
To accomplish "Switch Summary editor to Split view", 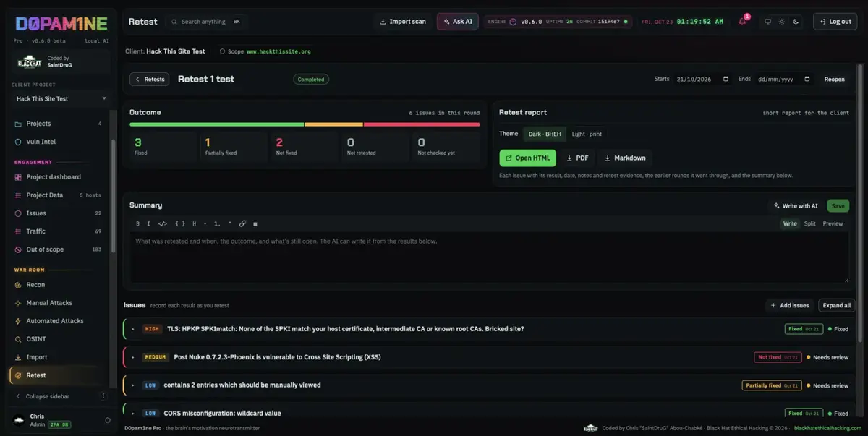I will pyautogui.click(x=809, y=223).
